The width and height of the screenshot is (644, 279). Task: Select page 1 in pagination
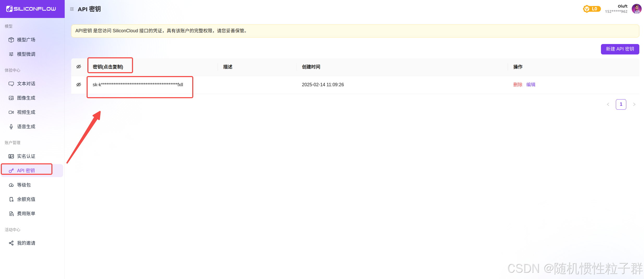coord(621,104)
